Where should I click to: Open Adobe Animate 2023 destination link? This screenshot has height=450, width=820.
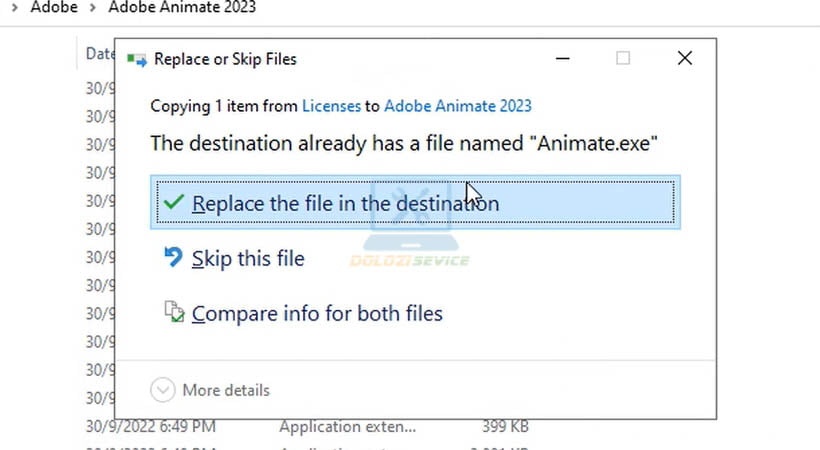pos(458,106)
